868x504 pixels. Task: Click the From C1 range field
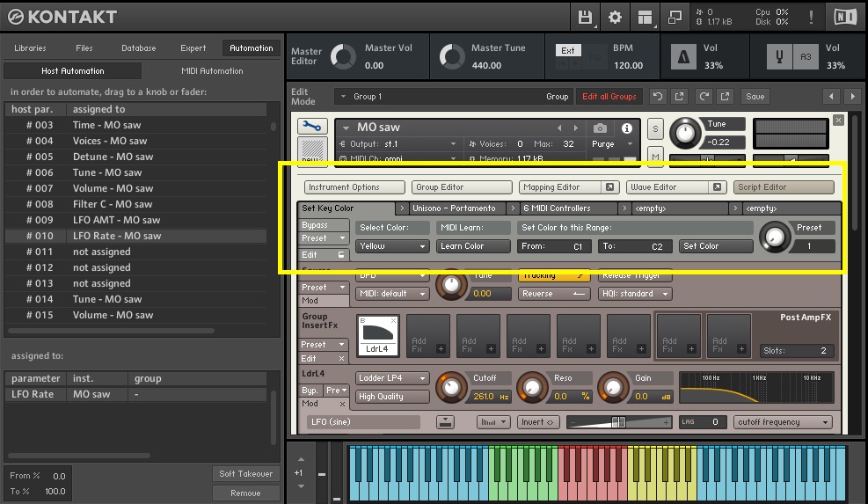(x=554, y=246)
